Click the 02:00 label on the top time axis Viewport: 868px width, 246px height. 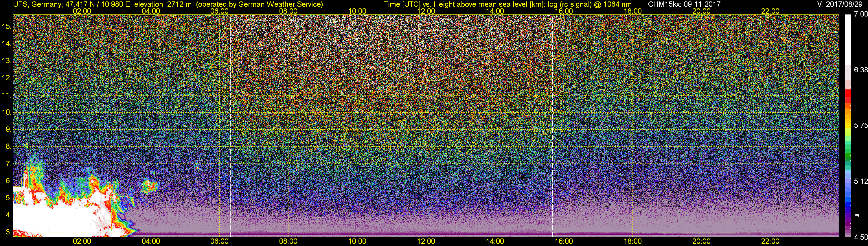tap(82, 11)
